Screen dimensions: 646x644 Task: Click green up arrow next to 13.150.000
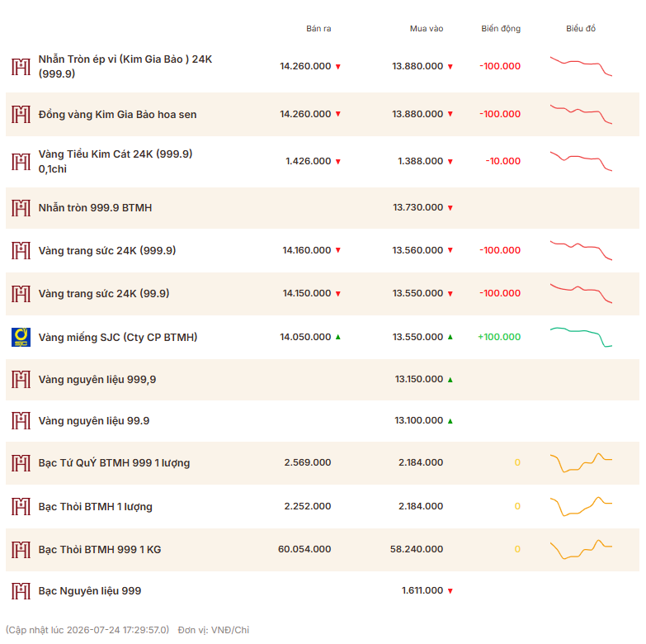point(450,379)
